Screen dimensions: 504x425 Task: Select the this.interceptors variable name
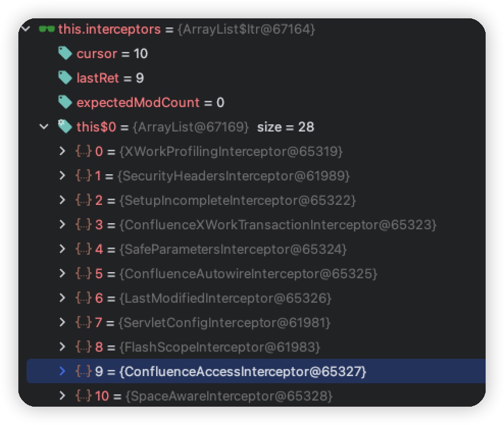[x=109, y=29]
